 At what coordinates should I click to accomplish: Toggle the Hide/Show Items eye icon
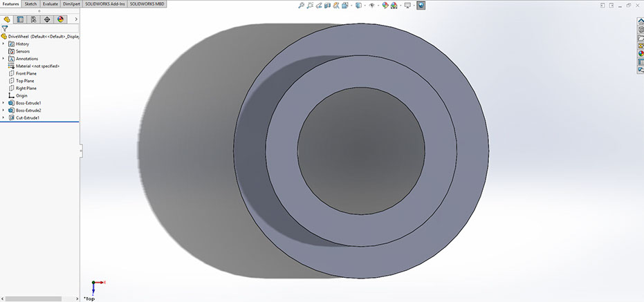(x=371, y=6)
